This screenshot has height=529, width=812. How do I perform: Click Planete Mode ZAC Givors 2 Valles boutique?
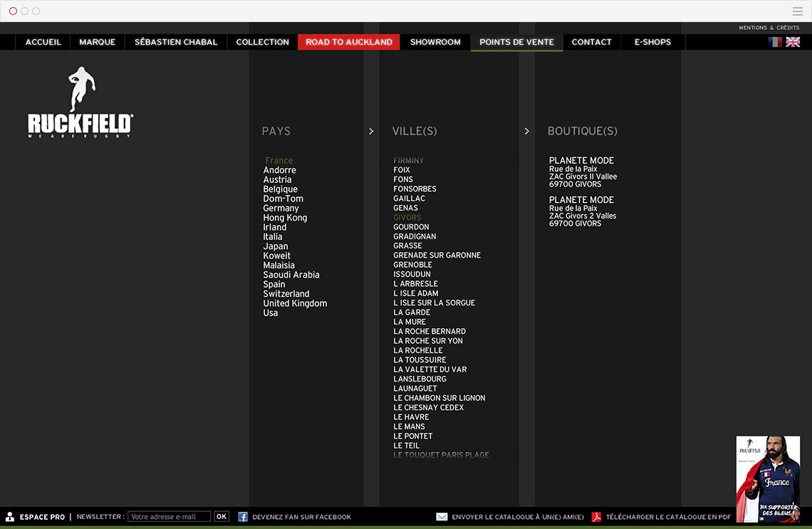click(583, 211)
